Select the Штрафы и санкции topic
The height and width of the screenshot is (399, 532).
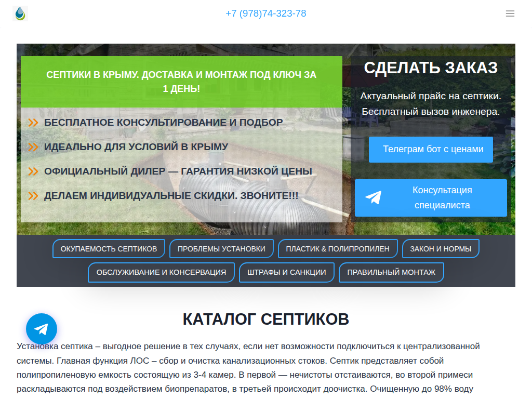[x=287, y=272]
